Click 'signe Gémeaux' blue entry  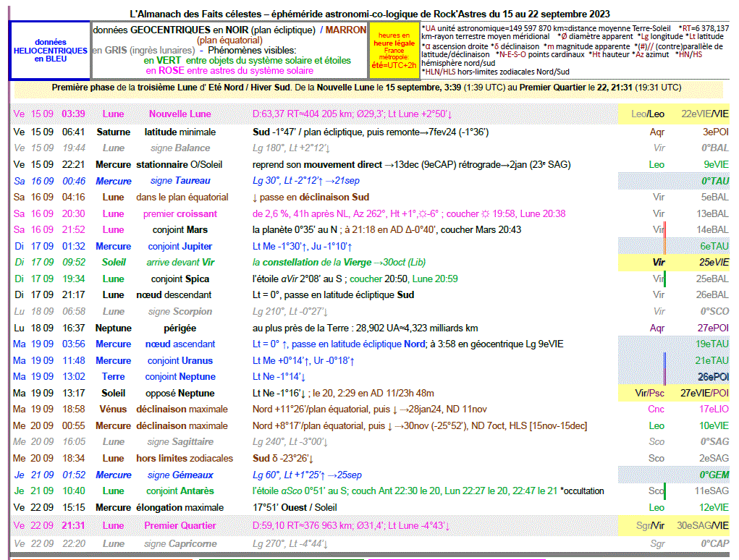click(180, 475)
